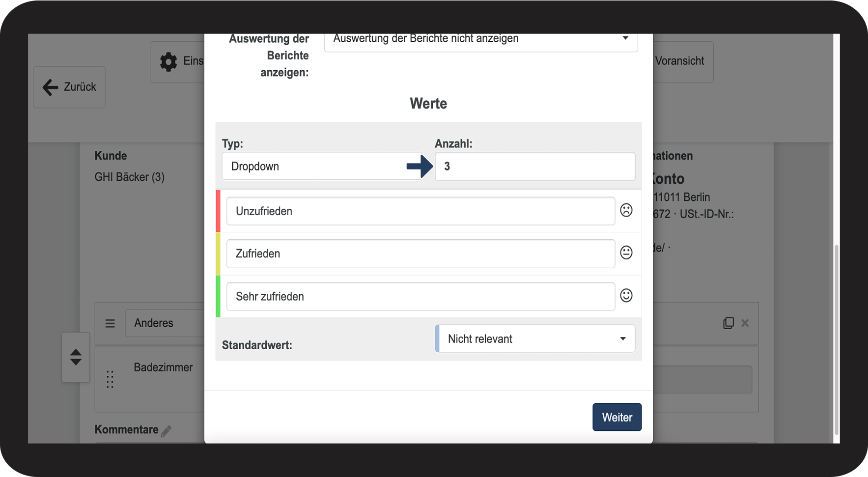Remove the Anderes section with x icon
This screenshot has width=868, height=477.
pos(745,323)
